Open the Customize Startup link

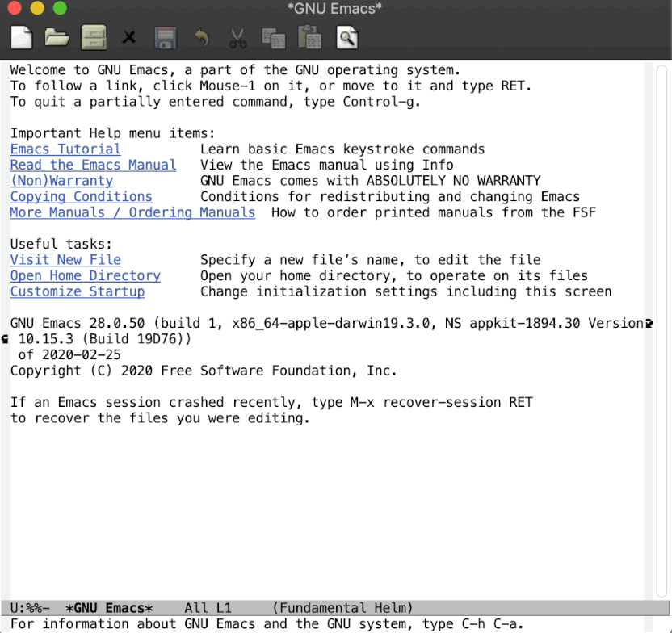pos(78,291)
